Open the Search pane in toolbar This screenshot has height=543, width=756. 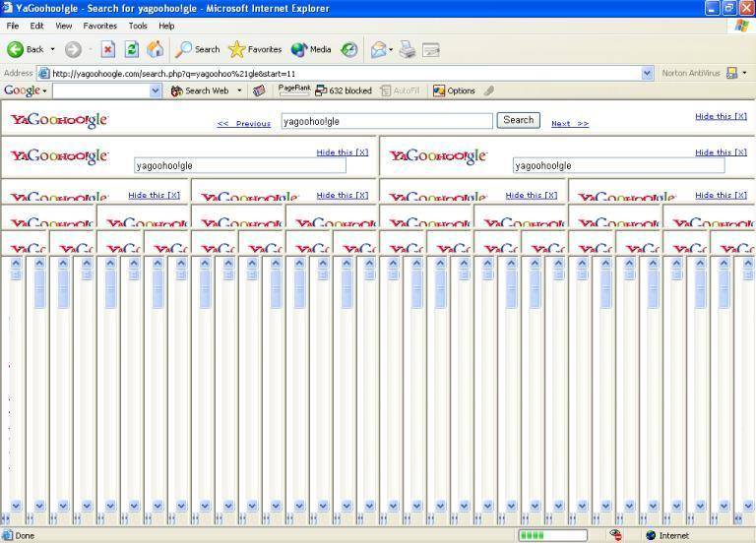[198, 49]
